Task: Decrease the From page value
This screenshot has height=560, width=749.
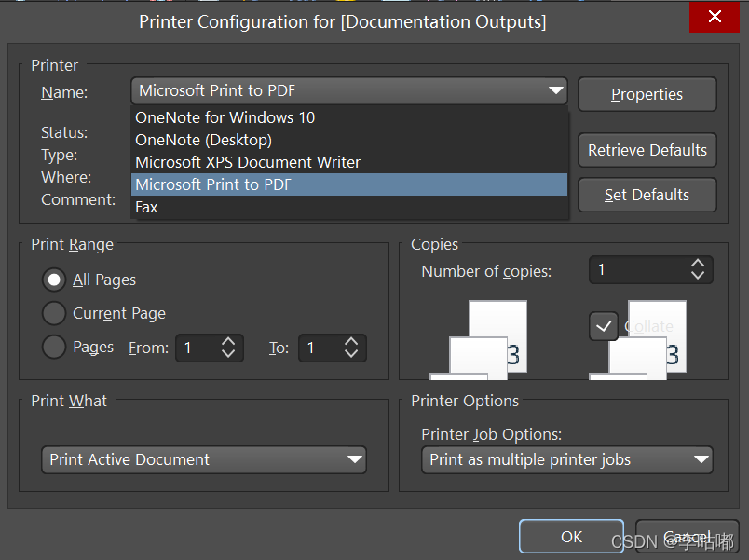Action: [228, 354]
